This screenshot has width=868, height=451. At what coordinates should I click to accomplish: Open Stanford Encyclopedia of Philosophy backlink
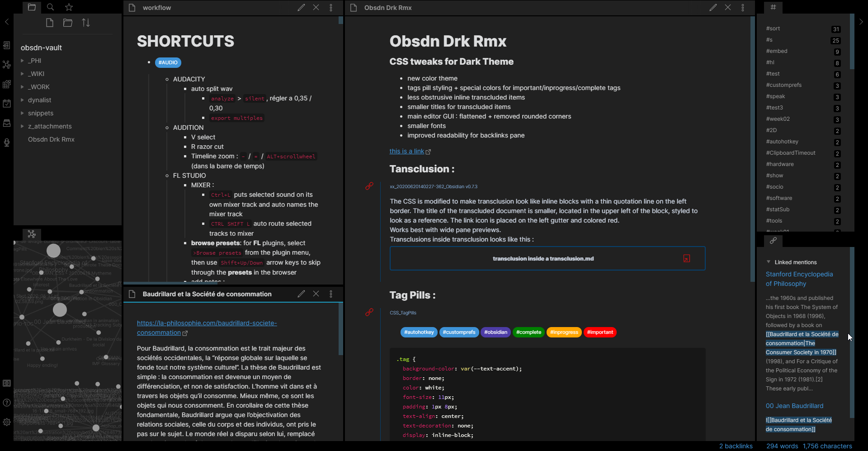pyautogui.click(x=799, y=279)
